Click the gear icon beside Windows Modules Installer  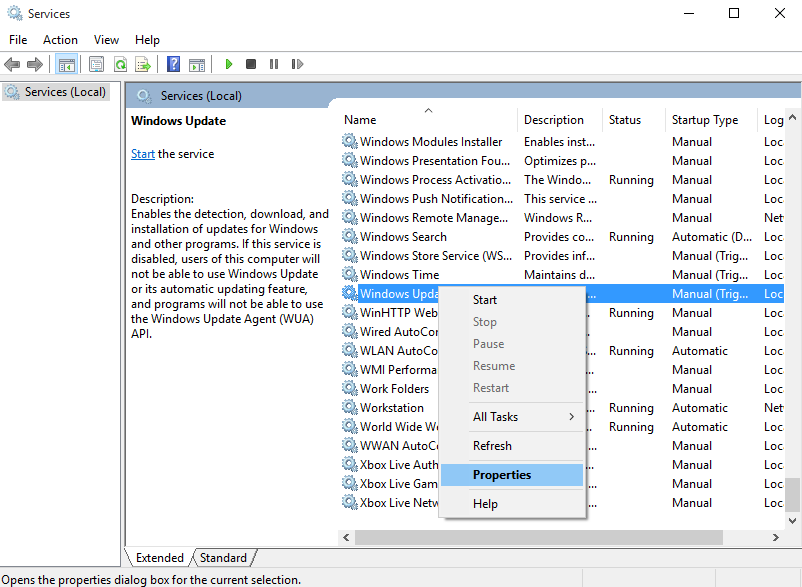(x=350, y=141)
